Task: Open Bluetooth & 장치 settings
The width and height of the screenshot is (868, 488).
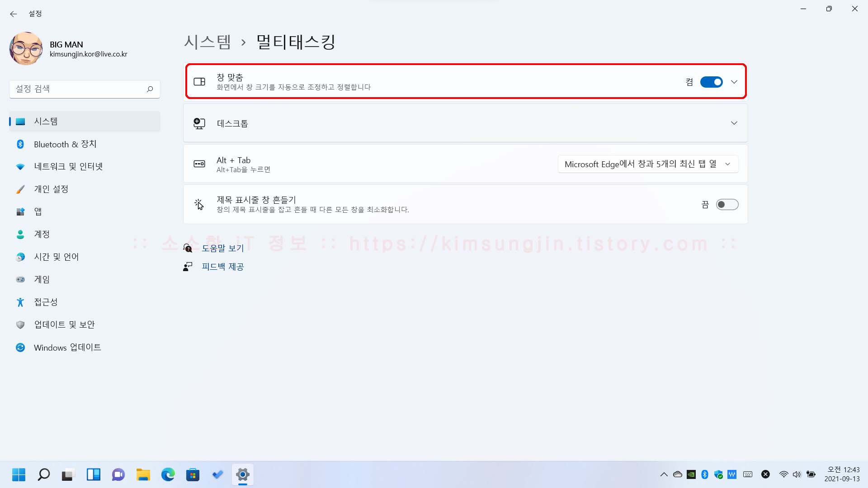Action: coord(65,144)
